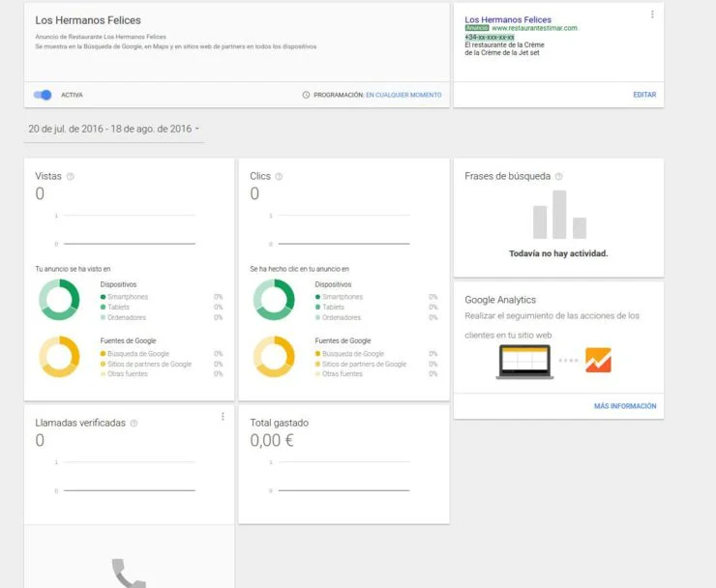Image resolution: width=716 pixels, height=588 pixels.
Task: Click Sitios de partners de Google in Vistas card
Action: [146, 364]
